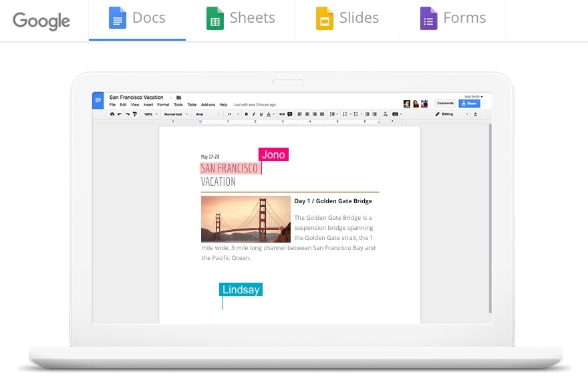Click the Insert comment icon
This screenshot has width=588, height=391.
290,114
